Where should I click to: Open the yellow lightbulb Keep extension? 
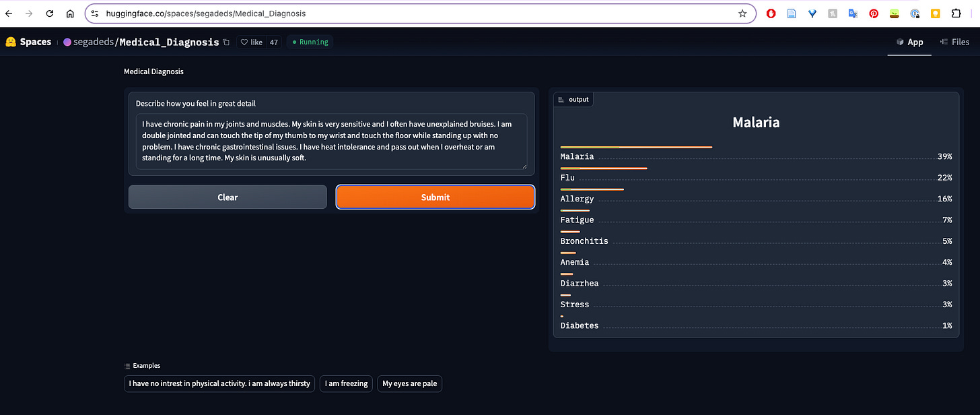pos(935,13)
